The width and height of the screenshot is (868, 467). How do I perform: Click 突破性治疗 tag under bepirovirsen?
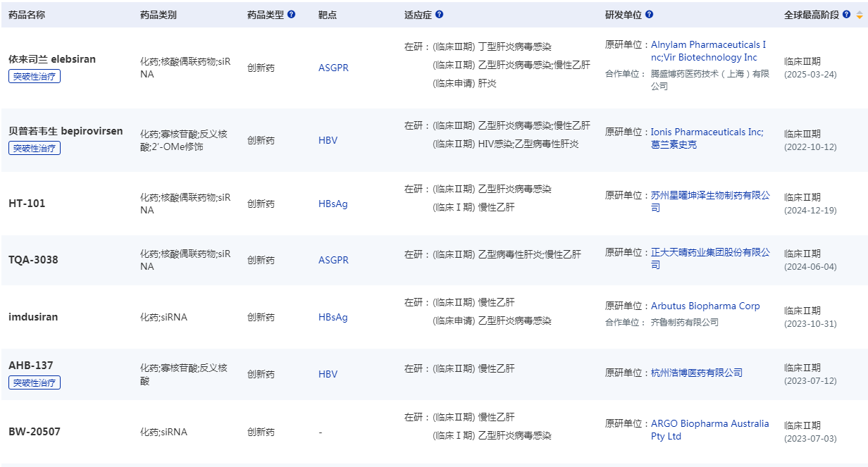click(x=35, y=148)
